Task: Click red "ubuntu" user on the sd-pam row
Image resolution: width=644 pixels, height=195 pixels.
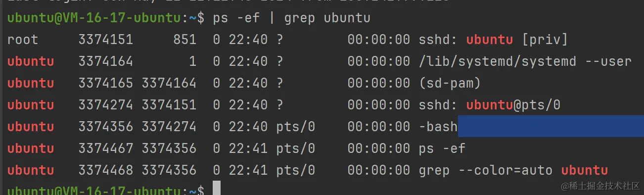Action: pyautogui.click(x=31, y=83)
